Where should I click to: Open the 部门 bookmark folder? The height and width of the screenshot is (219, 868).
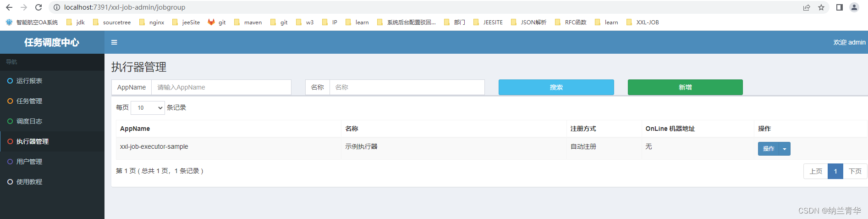[x=455, y=22]
